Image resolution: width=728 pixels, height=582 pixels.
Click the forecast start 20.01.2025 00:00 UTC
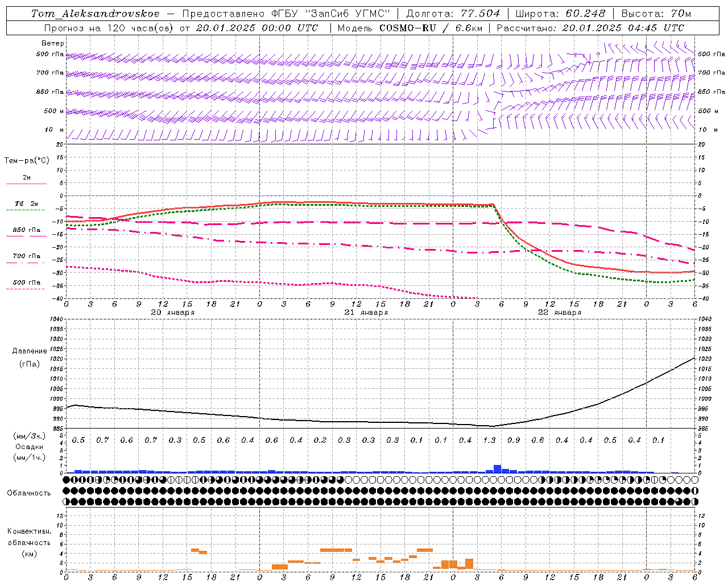pyautogui.click(x=257, y=28)
